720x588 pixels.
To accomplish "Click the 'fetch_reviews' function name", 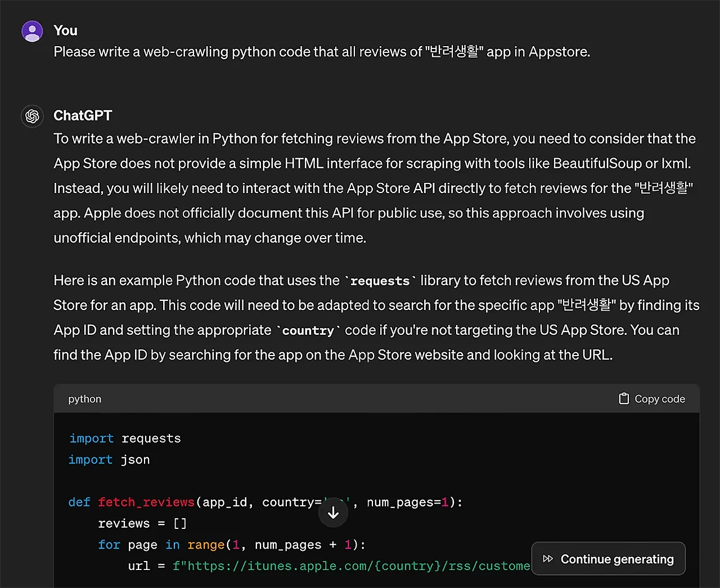I will (146, 502).
